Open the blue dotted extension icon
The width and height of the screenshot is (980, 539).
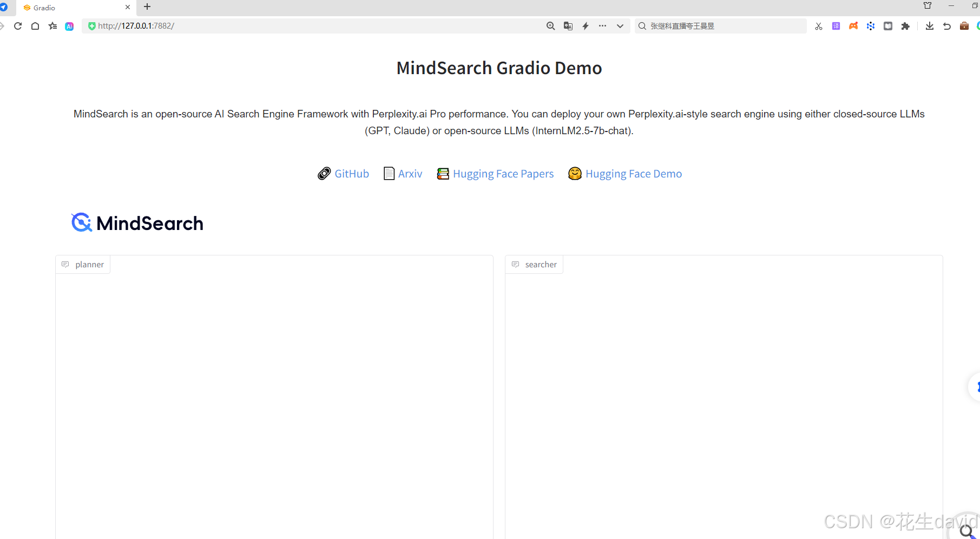click(871, 26)
